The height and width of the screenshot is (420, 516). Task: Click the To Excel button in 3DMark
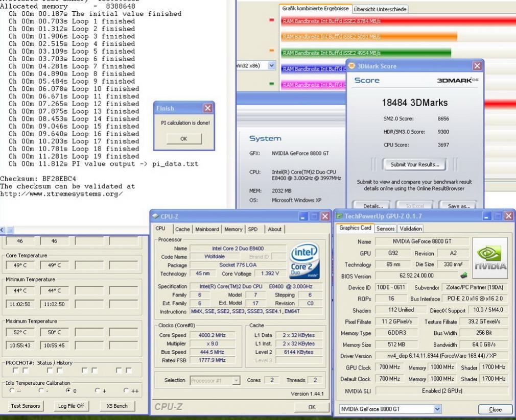pyautogui.click(x=415, y=206)
